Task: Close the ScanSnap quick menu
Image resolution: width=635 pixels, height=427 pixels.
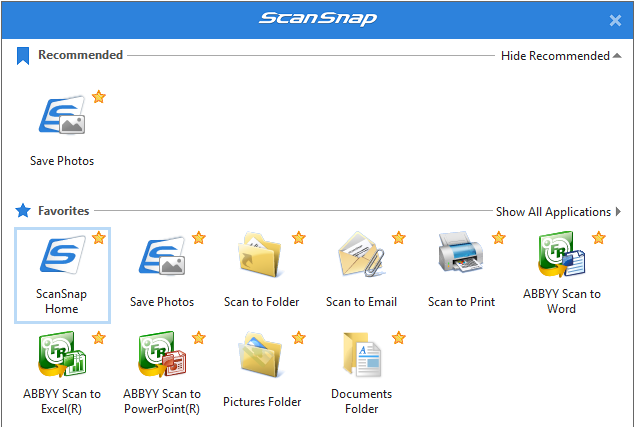Action: pos(615,20)
